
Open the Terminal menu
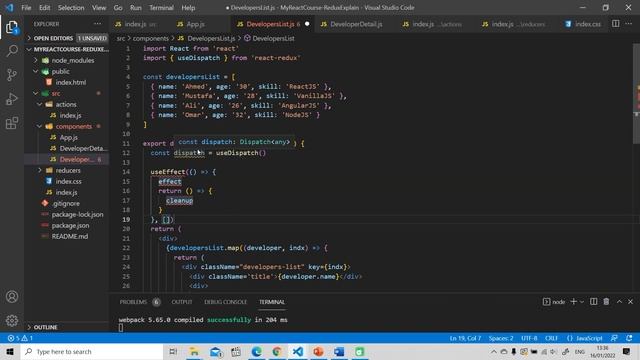click(161, 8)
